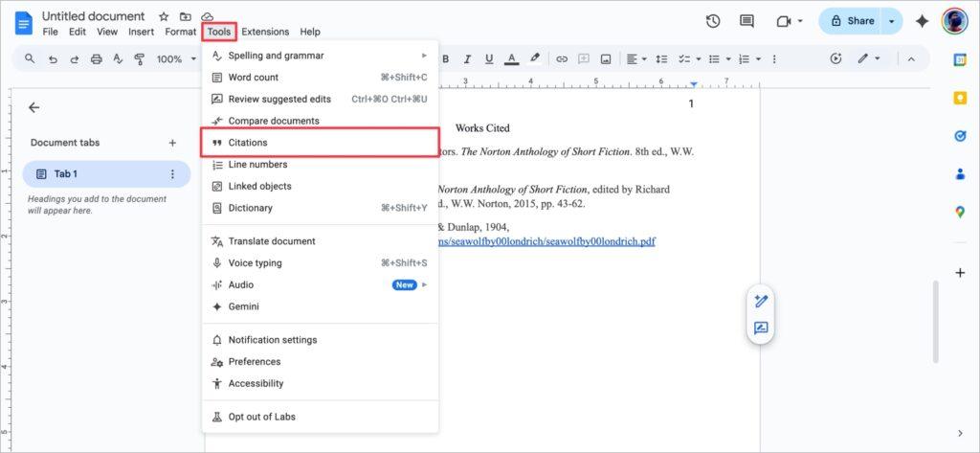Viewport: 980px width, 453px height.
Task: Underline the selected text
Action: pos(489,58)
